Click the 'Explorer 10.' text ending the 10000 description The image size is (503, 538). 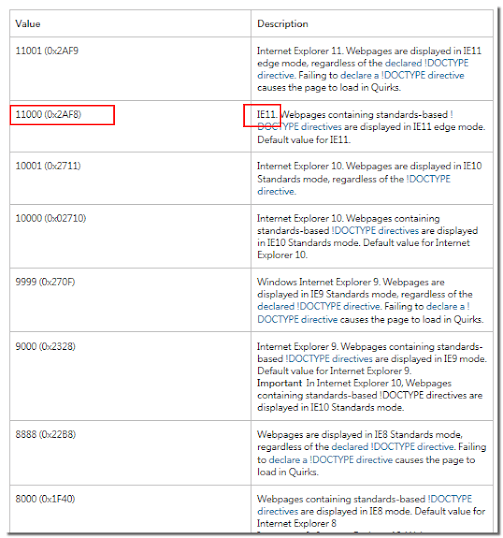tap(282, 255)
